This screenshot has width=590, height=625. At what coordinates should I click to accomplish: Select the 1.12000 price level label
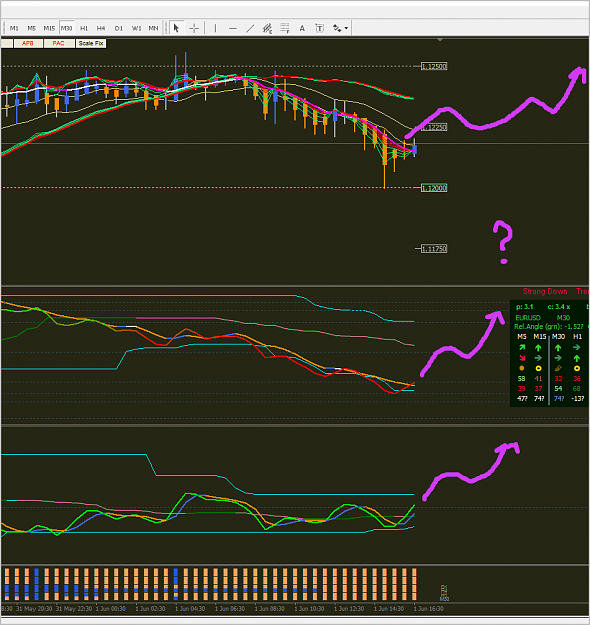434,188
